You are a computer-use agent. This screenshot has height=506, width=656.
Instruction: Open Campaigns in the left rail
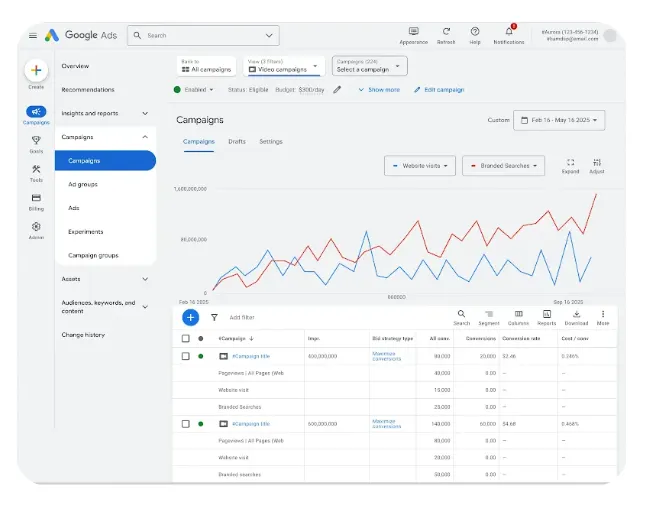pyautogui.click(x=36, y=116)
